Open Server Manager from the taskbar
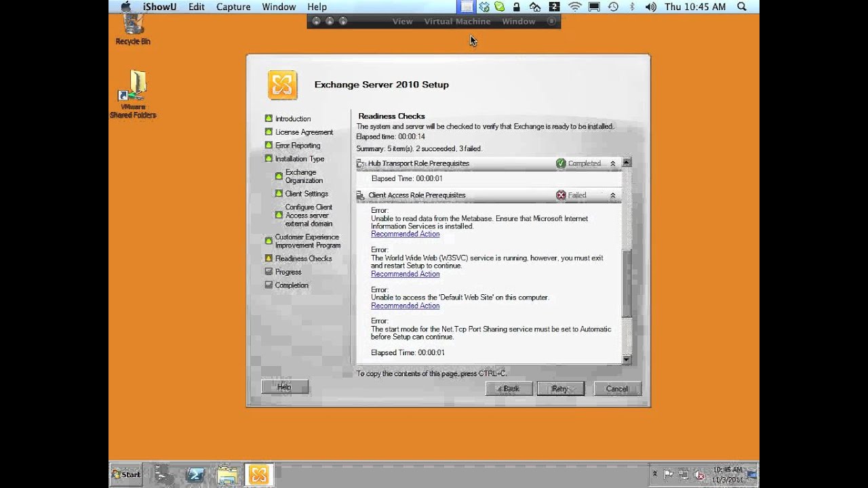This screenshot has height=488, width=868. pyautogui.click(x=163, y=474)
